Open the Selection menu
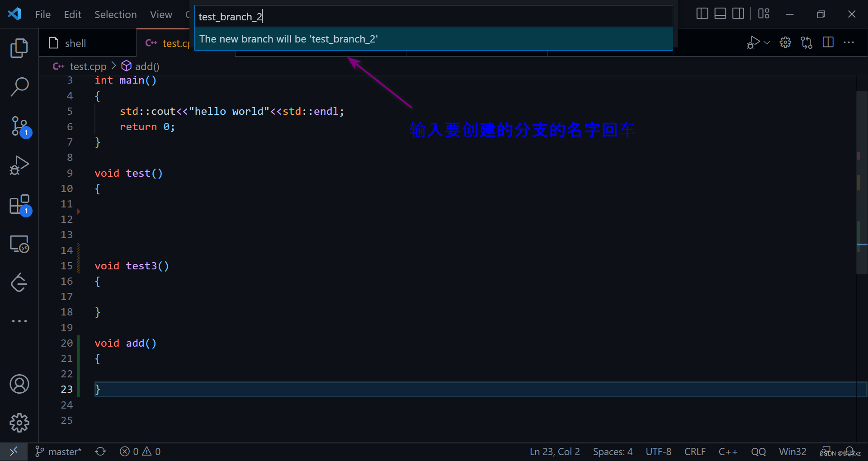 [115, 14]
